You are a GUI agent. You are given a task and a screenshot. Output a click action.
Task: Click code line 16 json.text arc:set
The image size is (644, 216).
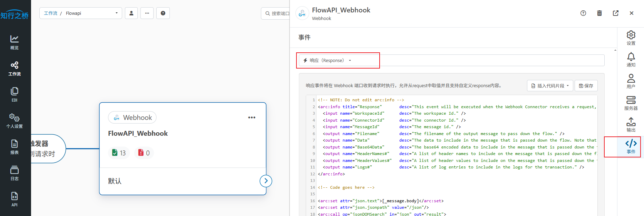(381, 201)
